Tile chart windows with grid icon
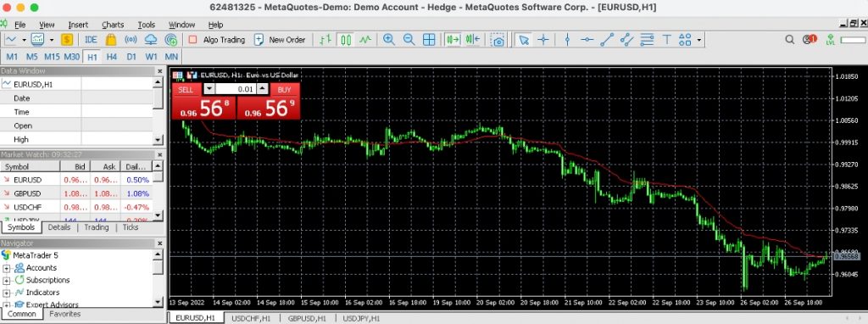868x324 pixels. coord(428,39)
